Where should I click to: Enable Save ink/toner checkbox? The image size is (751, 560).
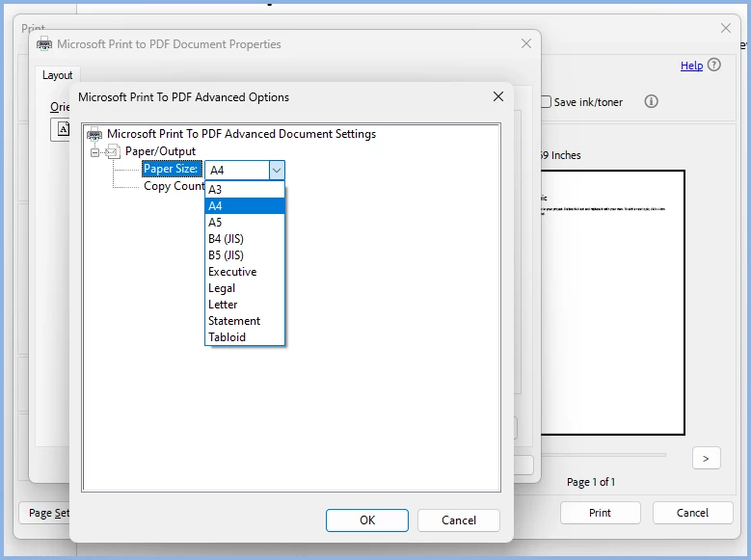click(546, 102)
